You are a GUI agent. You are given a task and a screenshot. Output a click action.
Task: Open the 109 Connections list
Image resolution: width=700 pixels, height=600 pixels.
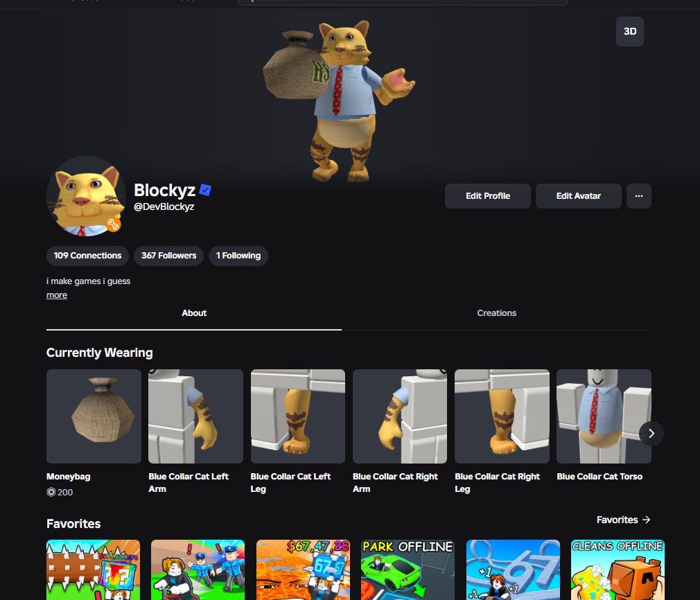point(87,256)
